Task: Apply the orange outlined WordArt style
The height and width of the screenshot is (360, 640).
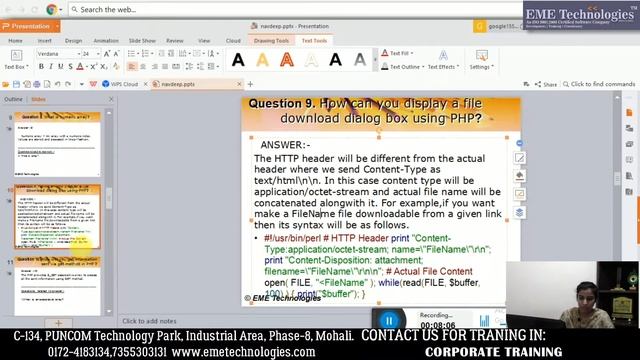Action: (x=287, y=60)
